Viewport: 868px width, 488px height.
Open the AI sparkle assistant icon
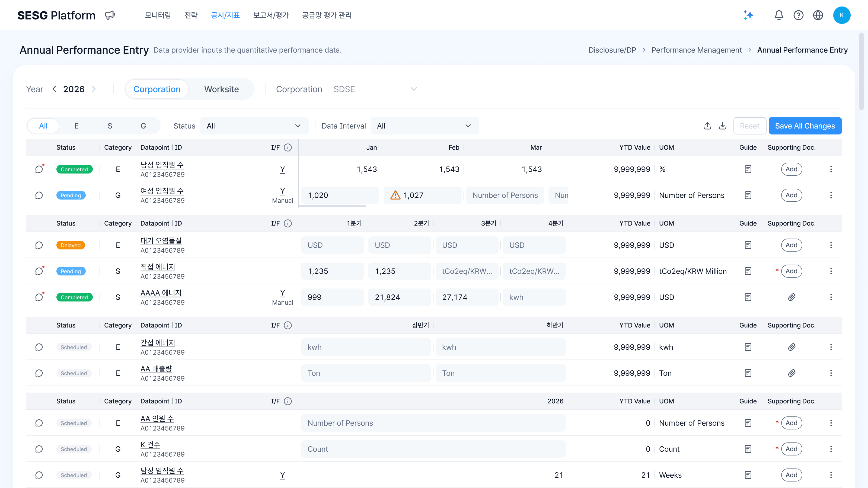click(x=748, y=15)
